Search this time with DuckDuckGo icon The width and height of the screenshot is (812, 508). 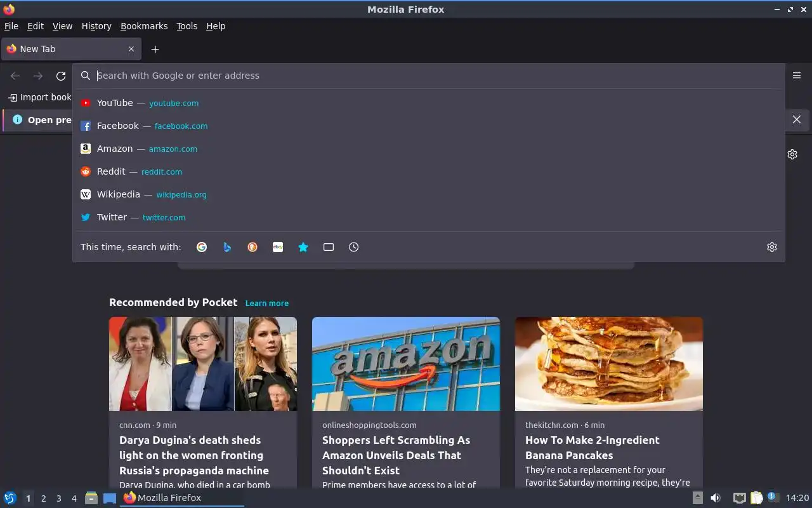pos(252,247)
